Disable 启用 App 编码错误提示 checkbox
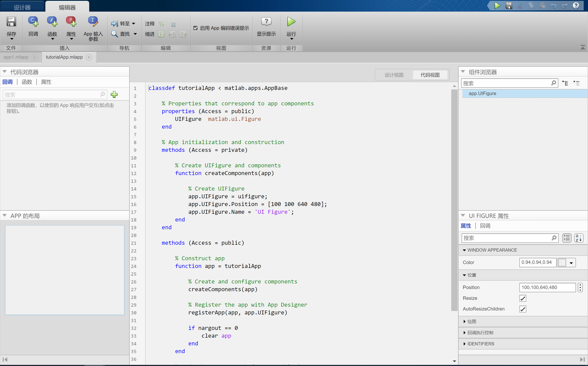This screenshot has height=366, width=588. pos(195,28)
